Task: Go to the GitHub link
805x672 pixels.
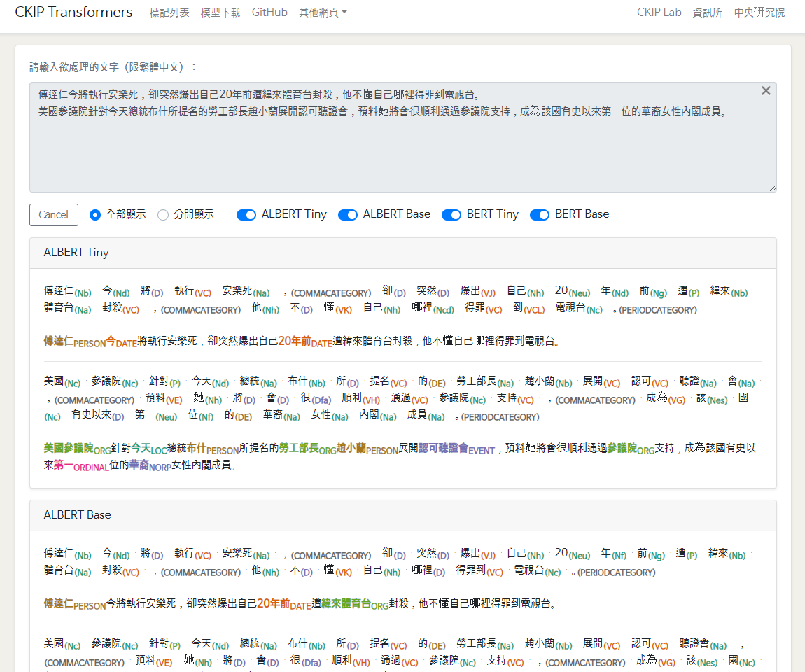Action: click(269, 13)
